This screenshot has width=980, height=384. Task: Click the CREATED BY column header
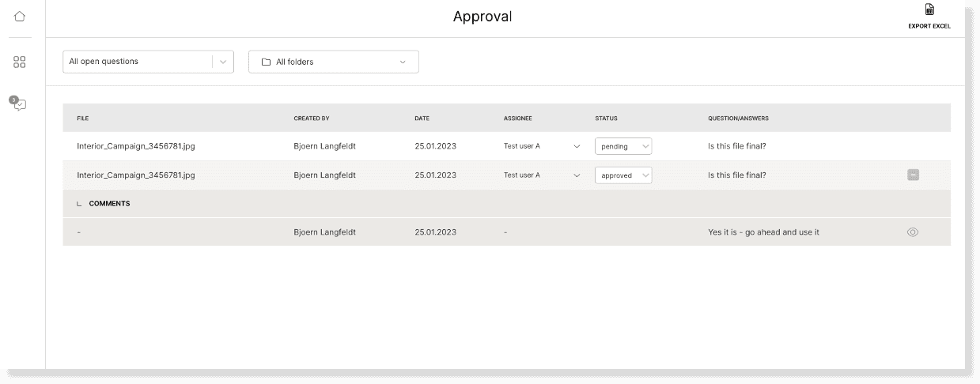[x=312, y=119]
